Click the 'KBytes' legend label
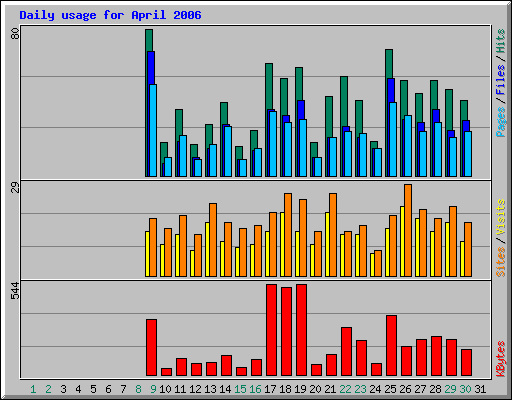 500,359
